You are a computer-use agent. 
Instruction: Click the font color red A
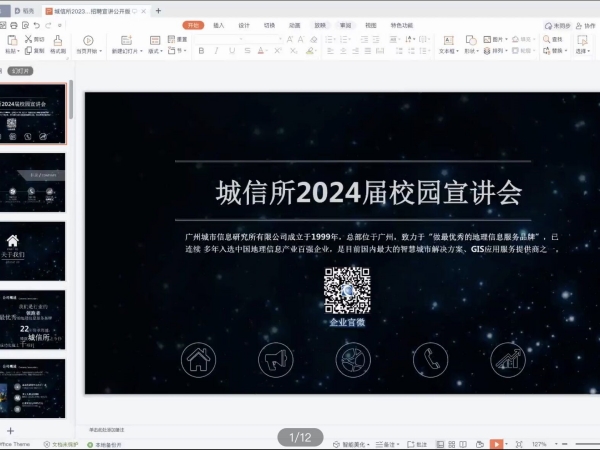(261, 51)
